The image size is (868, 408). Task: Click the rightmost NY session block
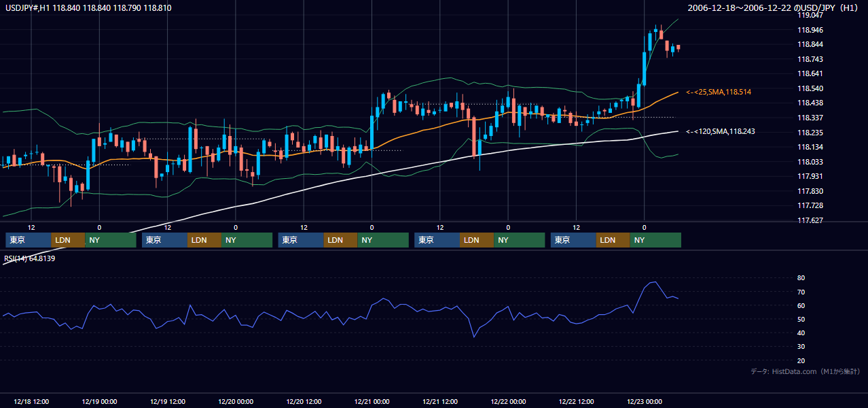(x=655, y=240)
